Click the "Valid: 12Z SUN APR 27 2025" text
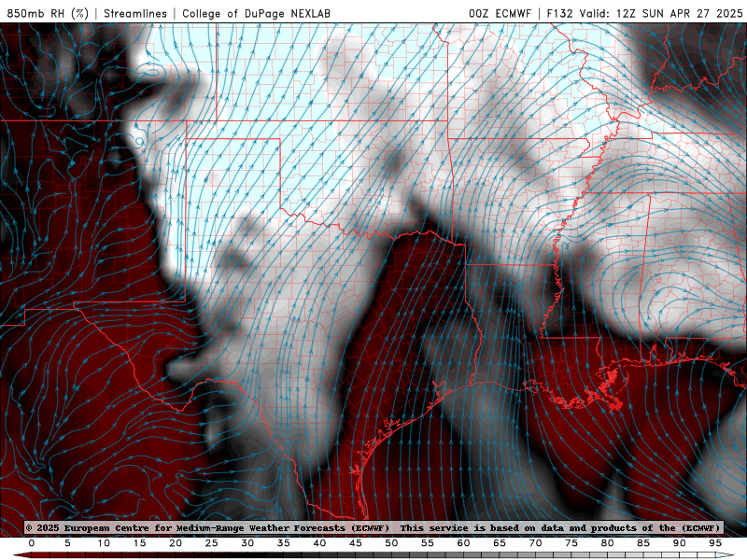 661,13
